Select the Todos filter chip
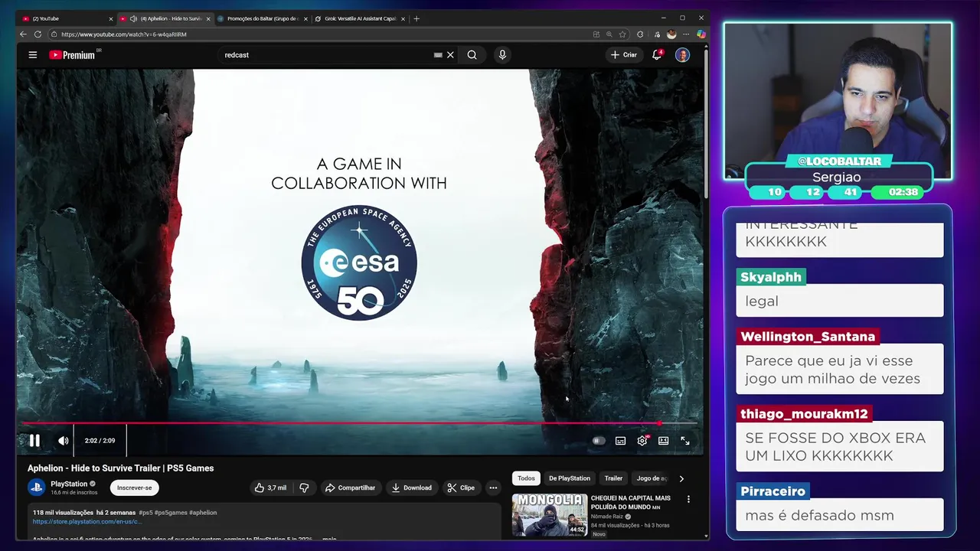980x551 pixels. [x=526, y=478]
